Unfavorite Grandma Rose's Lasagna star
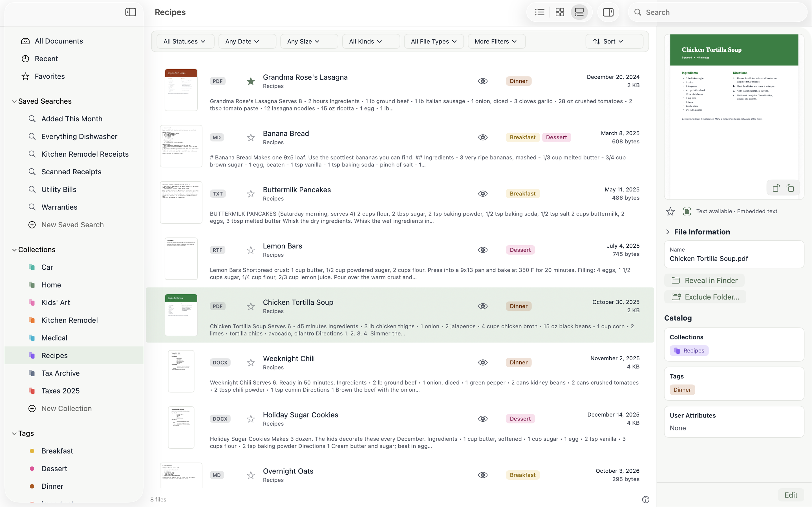The height and width of the screenshot is (507, 812). tap(251, 81)
